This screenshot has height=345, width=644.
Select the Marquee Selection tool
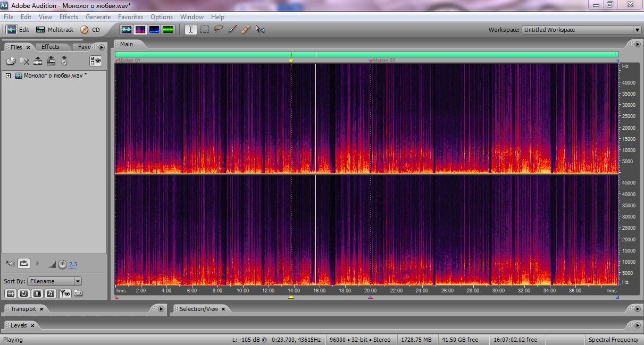[204, 30]
